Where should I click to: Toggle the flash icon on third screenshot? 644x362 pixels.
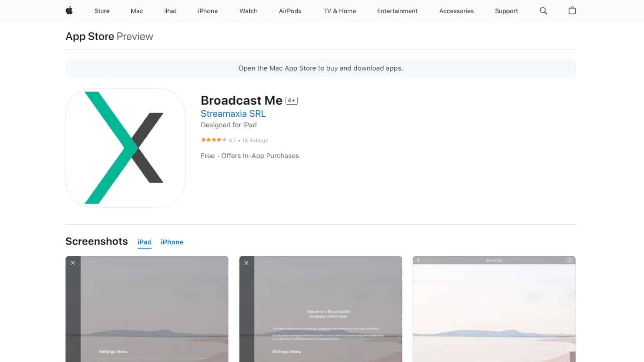[x=419, y=260]
